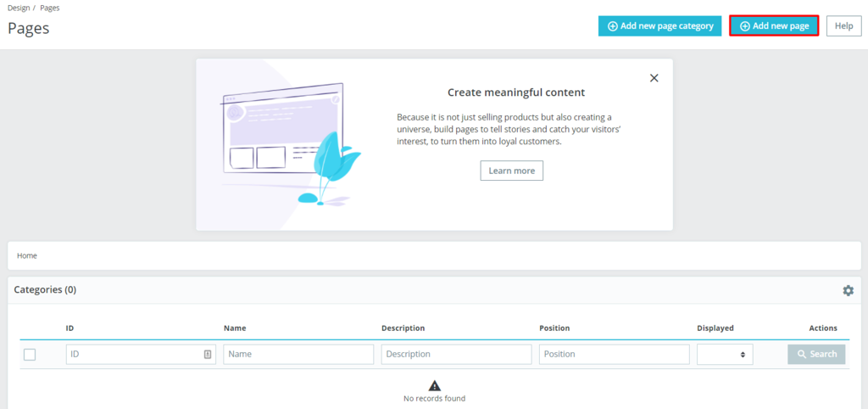Tick the select-all categories checkbox

30,355
